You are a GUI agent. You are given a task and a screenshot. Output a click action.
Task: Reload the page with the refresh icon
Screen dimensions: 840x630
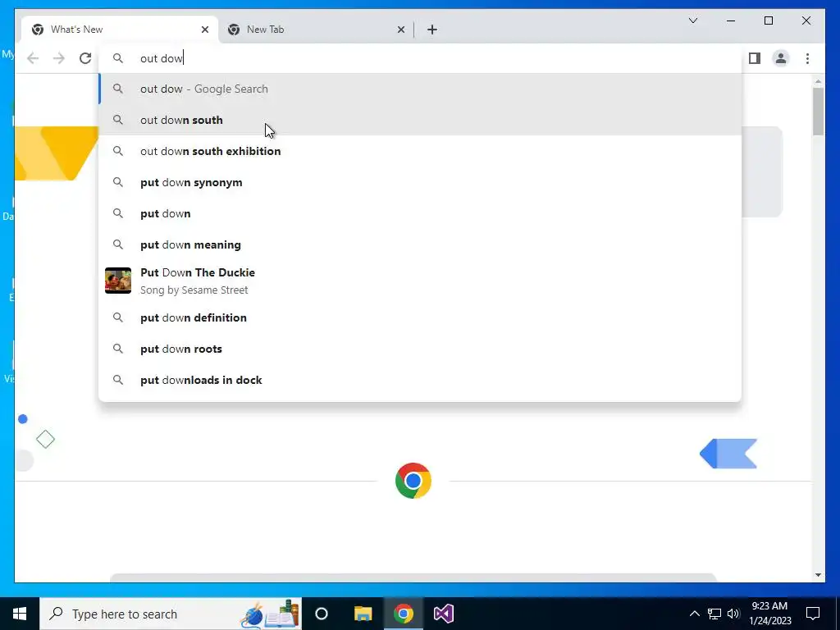85,58
